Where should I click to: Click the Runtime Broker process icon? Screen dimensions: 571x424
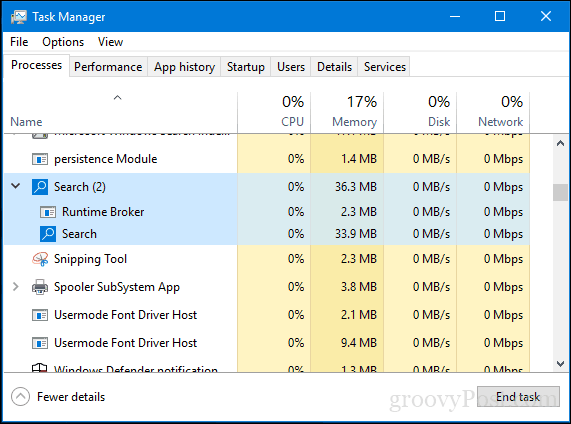[48, 212]
